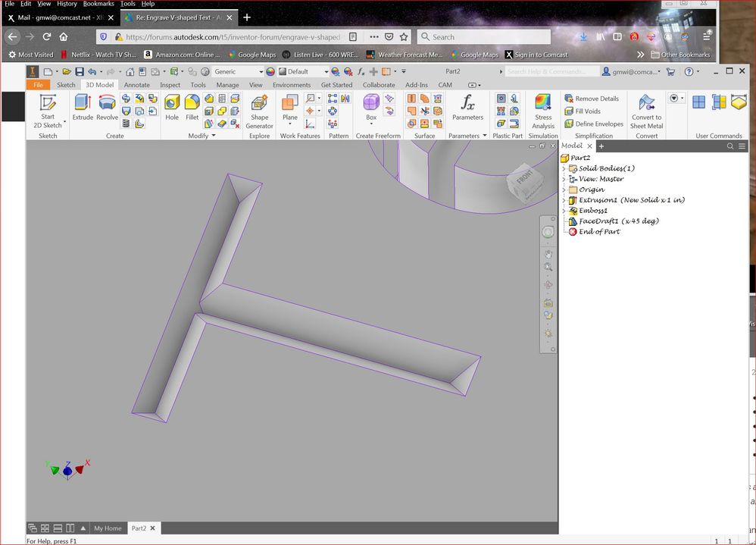Toggle the ribbon appearance cycle button
This screenshot has height=545, width=756.
474,85
